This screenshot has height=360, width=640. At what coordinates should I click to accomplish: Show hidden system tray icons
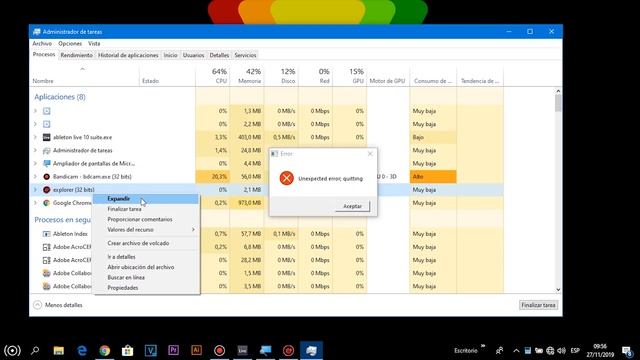pos(516,351)
